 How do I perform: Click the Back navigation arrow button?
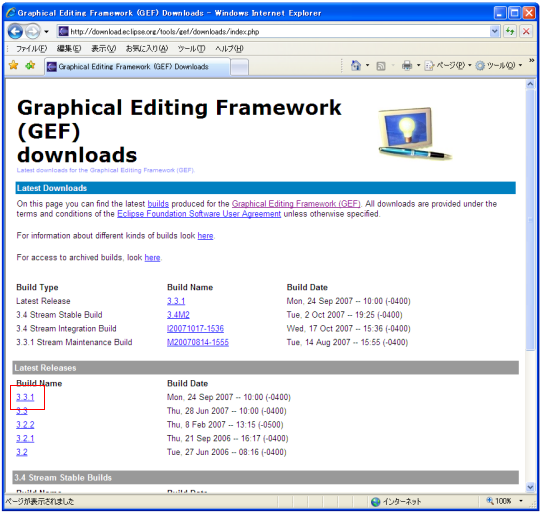coord(15,32)
